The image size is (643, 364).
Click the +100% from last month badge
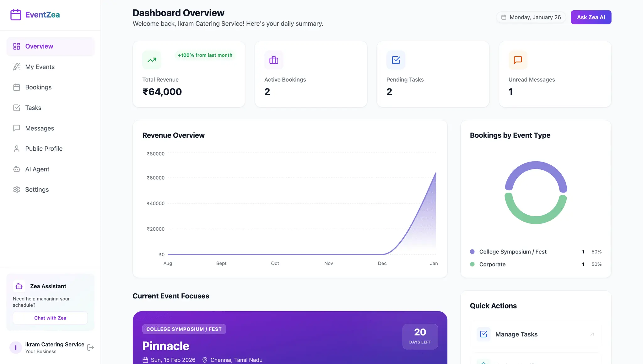click(x=205, y=55)
